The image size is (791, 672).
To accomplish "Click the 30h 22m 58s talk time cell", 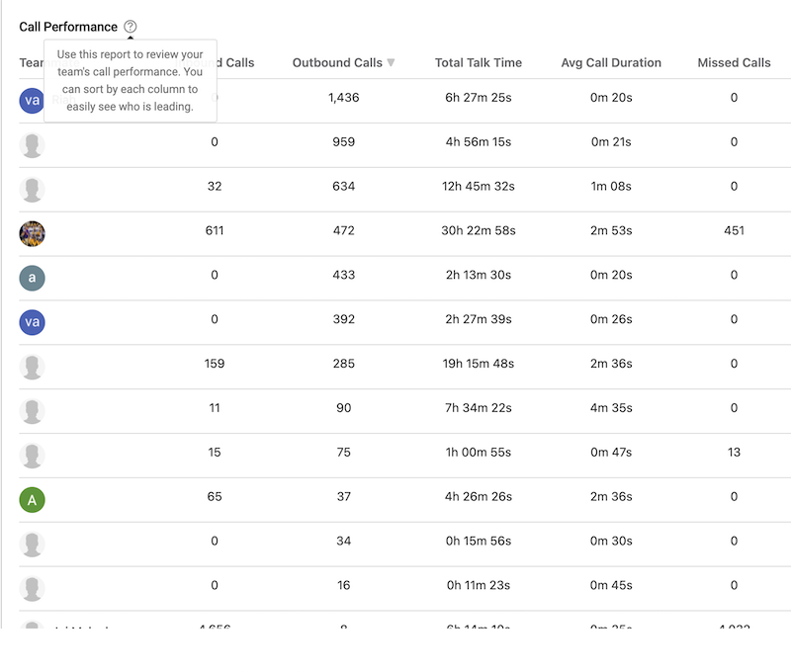I will click(479, 230).
